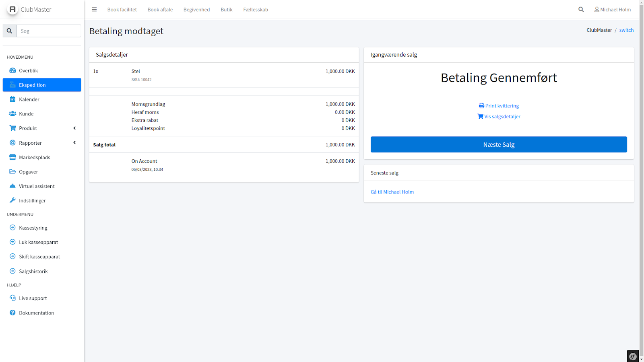644x362 pixels.
Task: Click the ClubMaster logo icon
Action: click(x=12, y=9)
